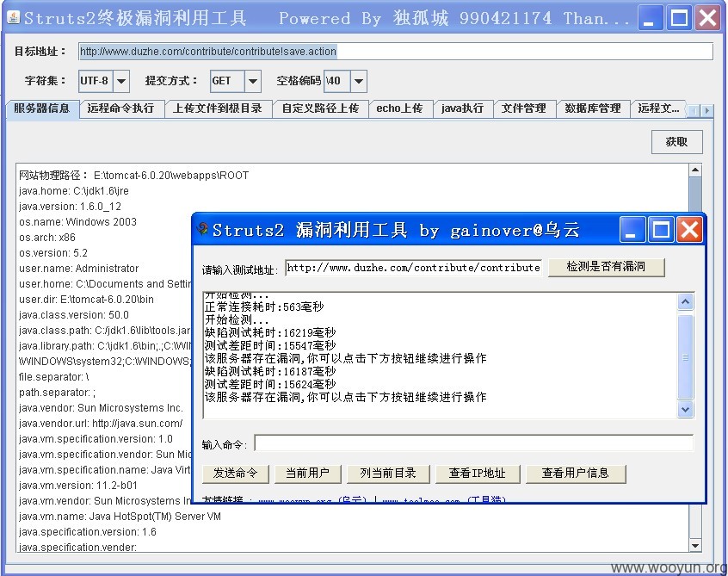This screenshot has height=576, width=728.
Task: Click the 查看IP地址 button
Action: [478, 474]
